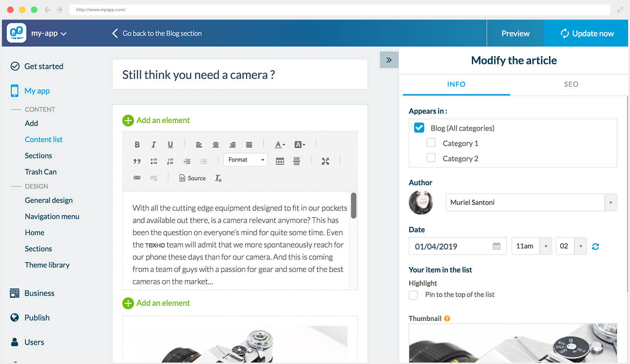Open the Format dropdown
Viewport: 630px width, 364px height.
click(x=245, y=160)
